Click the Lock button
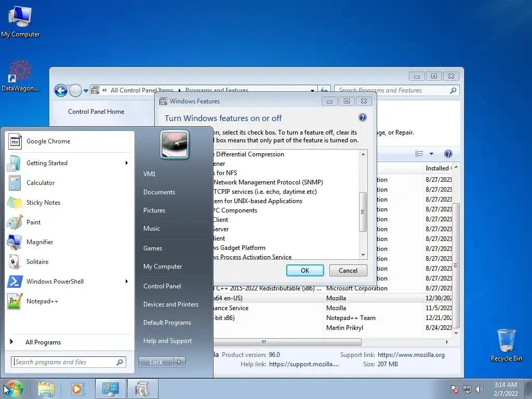Screen dimensions: 532x399 (x=156, y=362)
